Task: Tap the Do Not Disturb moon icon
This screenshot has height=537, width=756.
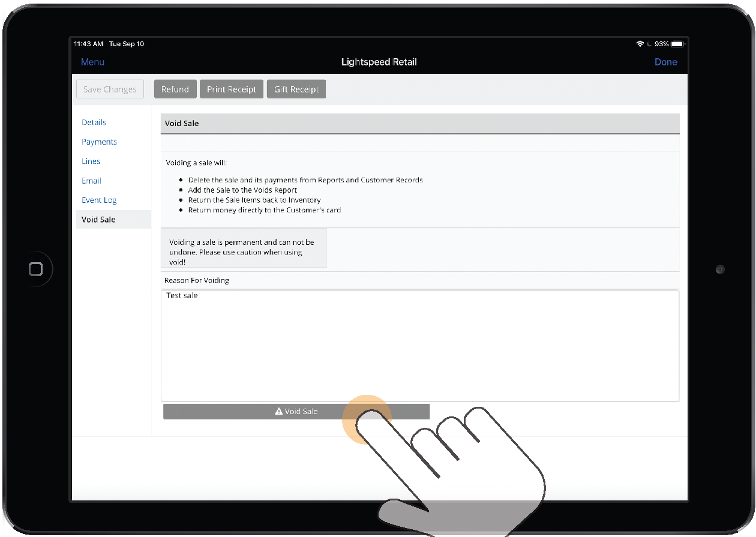Action: coord(649,44)
